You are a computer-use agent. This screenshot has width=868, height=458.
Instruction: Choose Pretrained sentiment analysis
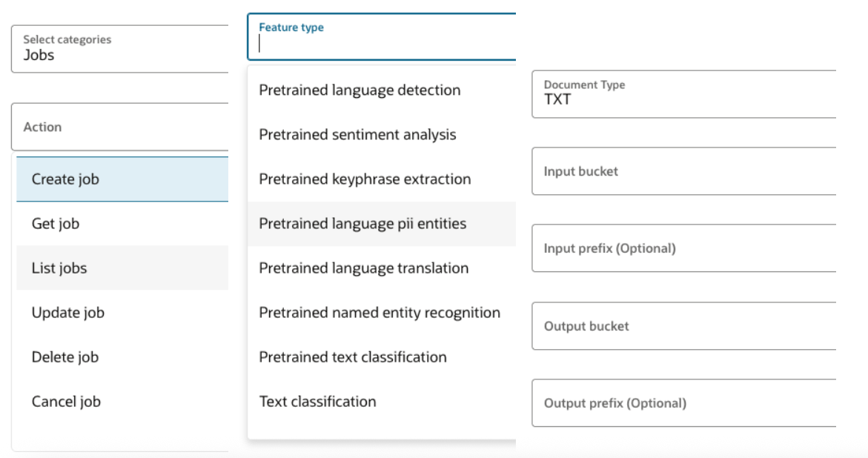pos(357,135)
